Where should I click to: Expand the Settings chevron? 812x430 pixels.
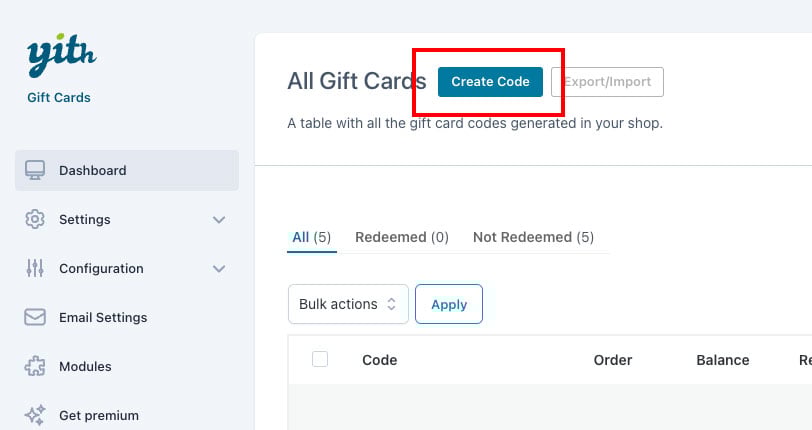tap(219, 220)
